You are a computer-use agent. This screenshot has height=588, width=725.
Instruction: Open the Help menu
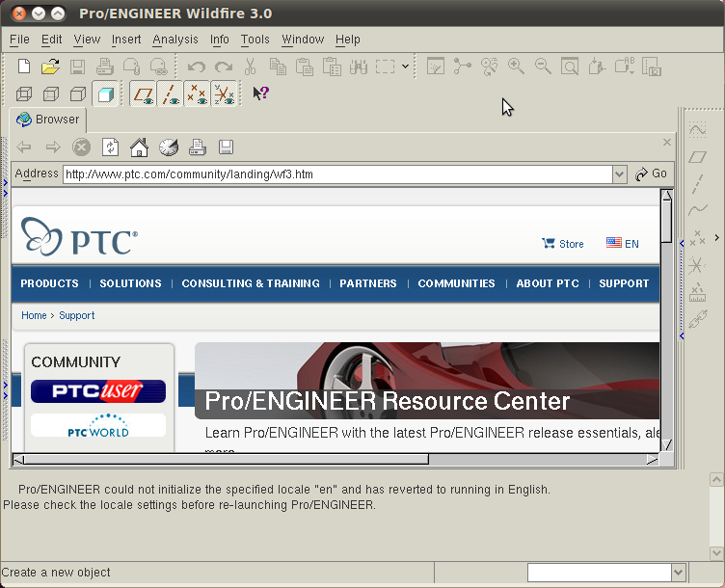[x=348, y=40]
